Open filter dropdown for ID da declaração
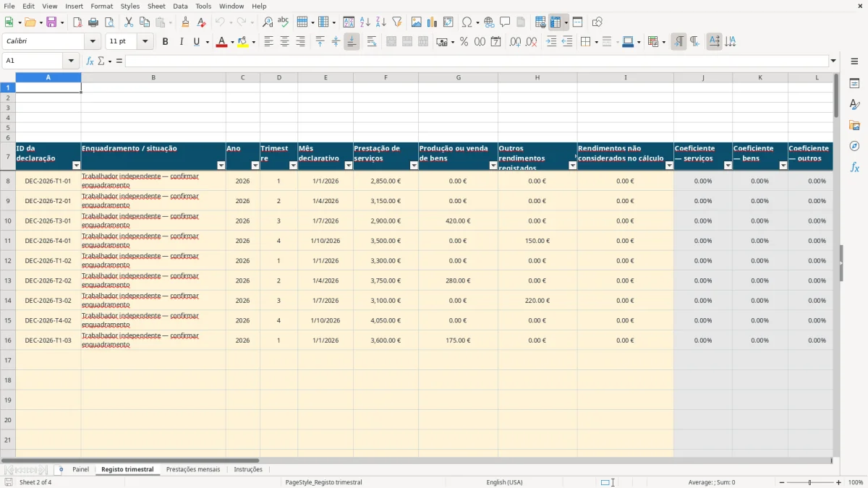The width and height of the screenshot is (868, 488). coord(76,166)
